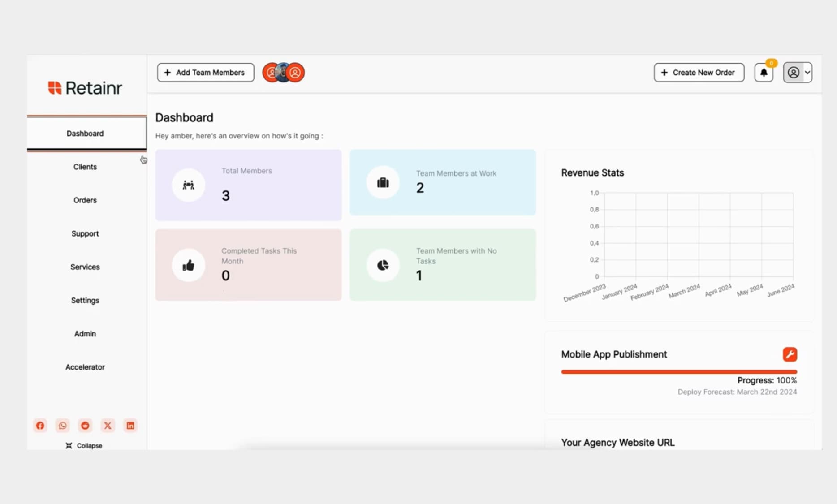The width and height of the screenshot is (837, 504).
Task: Open the notifications bell
Action: click(x=764, y=73)
